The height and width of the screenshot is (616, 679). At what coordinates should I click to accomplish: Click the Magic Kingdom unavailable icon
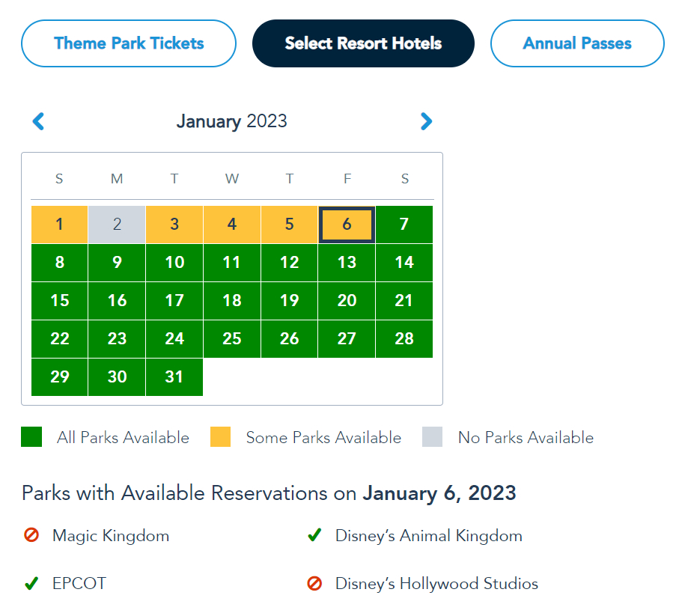[x=31, y=536]
